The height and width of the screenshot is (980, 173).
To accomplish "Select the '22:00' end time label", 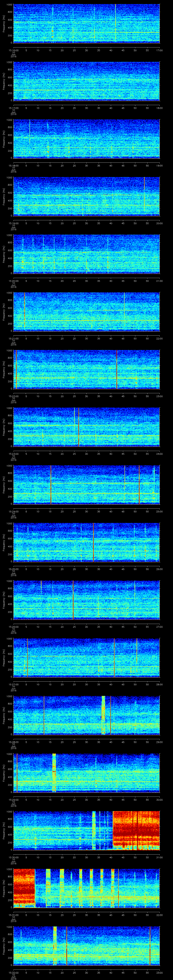I will point(159,339).
